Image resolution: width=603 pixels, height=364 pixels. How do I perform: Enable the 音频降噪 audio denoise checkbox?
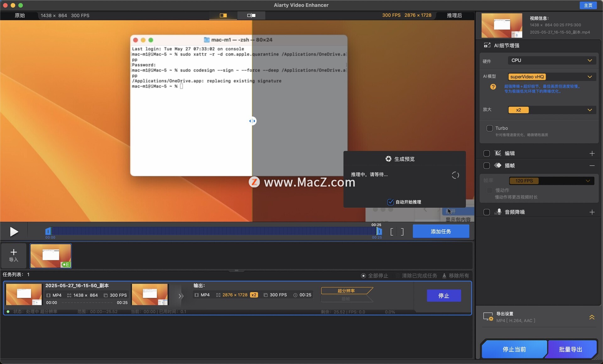487,212
